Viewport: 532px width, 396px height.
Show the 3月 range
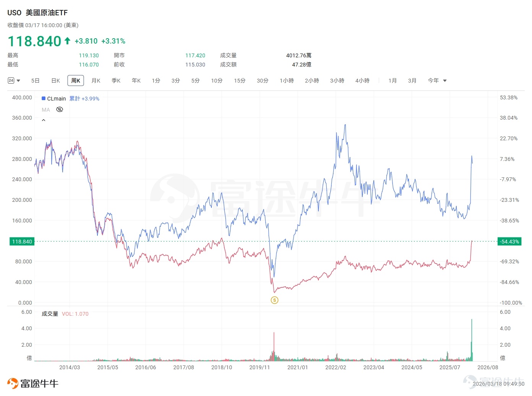click(412, 81)
